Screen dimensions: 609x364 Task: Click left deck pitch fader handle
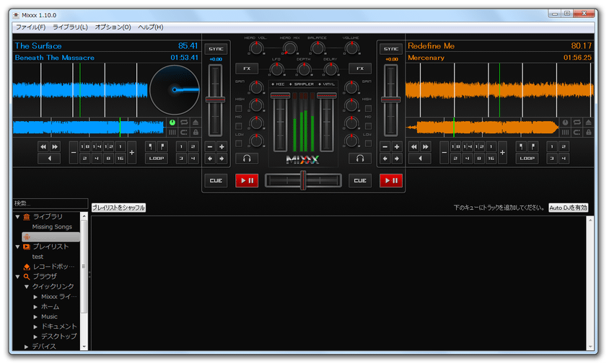click(x=215, y=99)
